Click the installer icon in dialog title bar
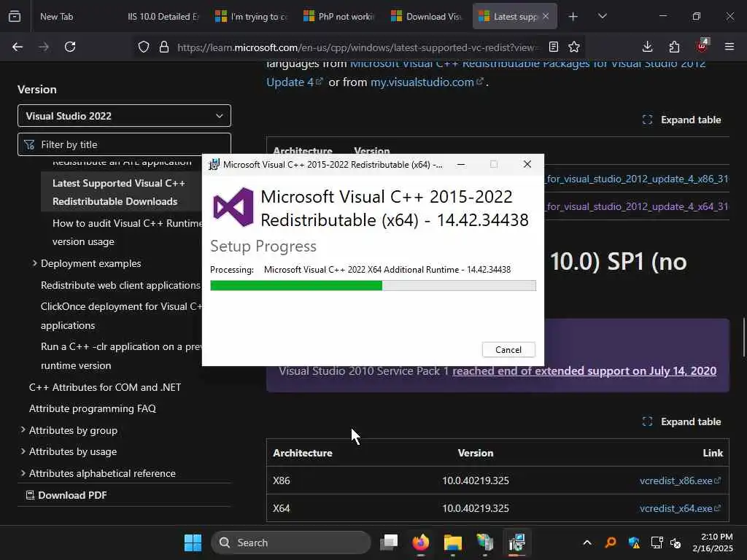The height and width of the screenshot is (560, 747). coord(214,164)
